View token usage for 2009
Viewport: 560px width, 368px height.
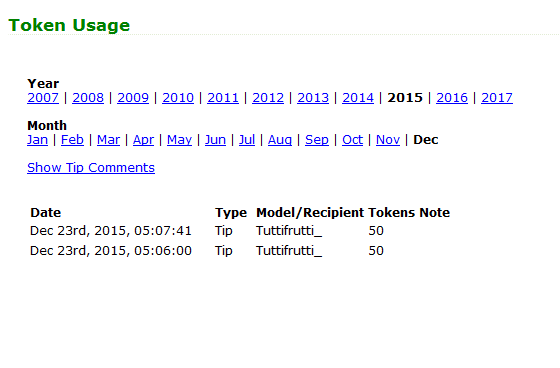(133, 98)
